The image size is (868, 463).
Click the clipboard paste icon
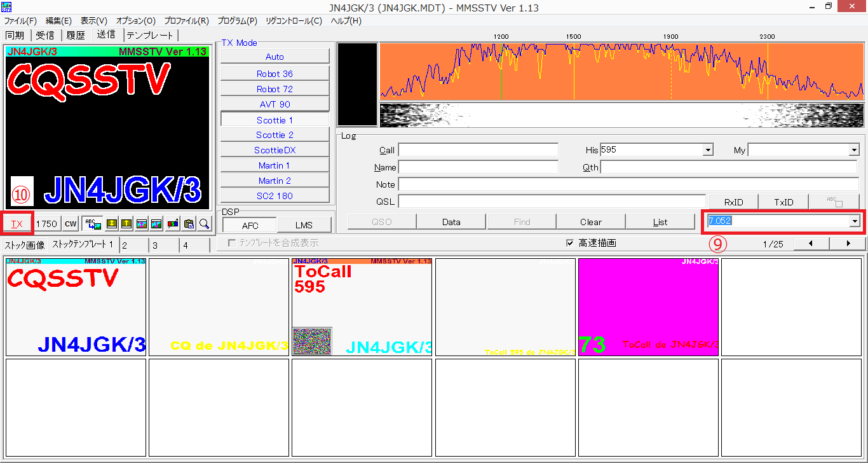[x=189, y=224]
